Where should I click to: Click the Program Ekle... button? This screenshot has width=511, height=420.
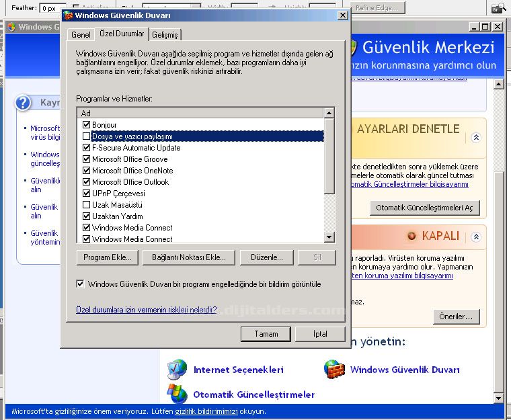click(x=108, y=257)
